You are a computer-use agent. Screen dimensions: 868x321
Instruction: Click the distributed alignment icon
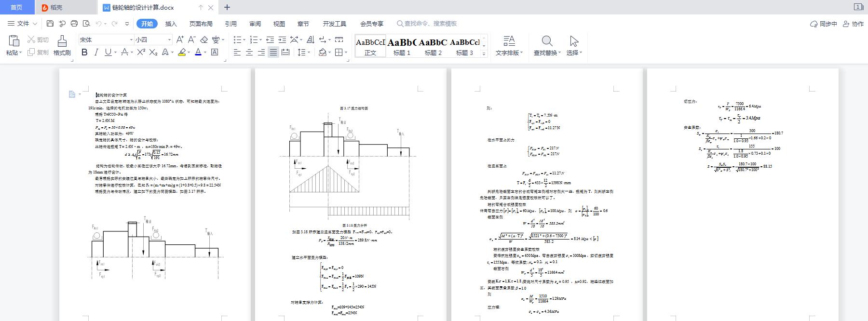click(285, 52)
